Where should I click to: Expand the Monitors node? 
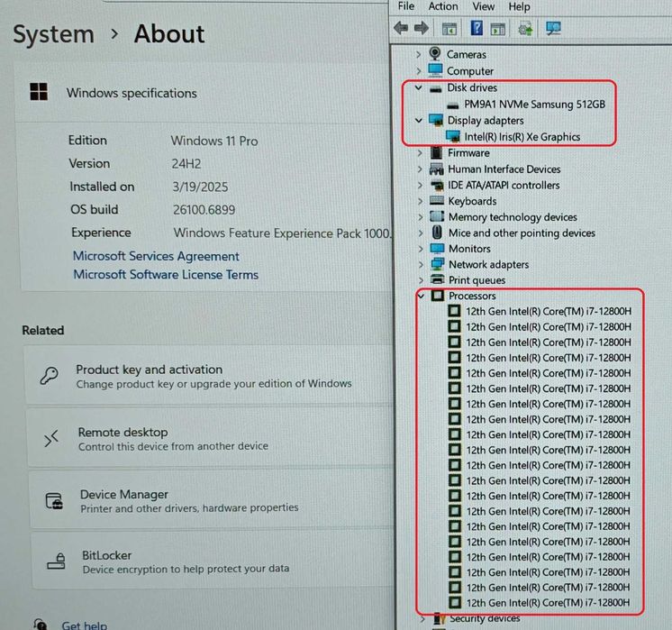click(421, 249)
